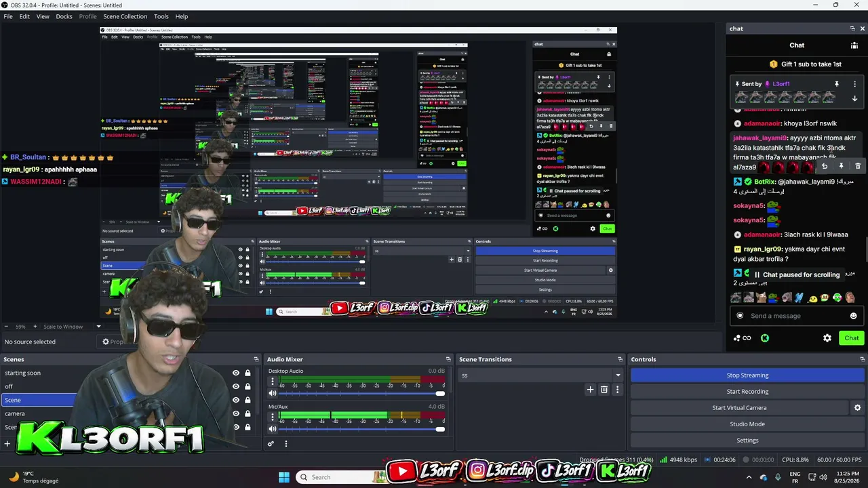Screen dimensions: 868x488
Task: Click Start Recording
Action: 747,391
